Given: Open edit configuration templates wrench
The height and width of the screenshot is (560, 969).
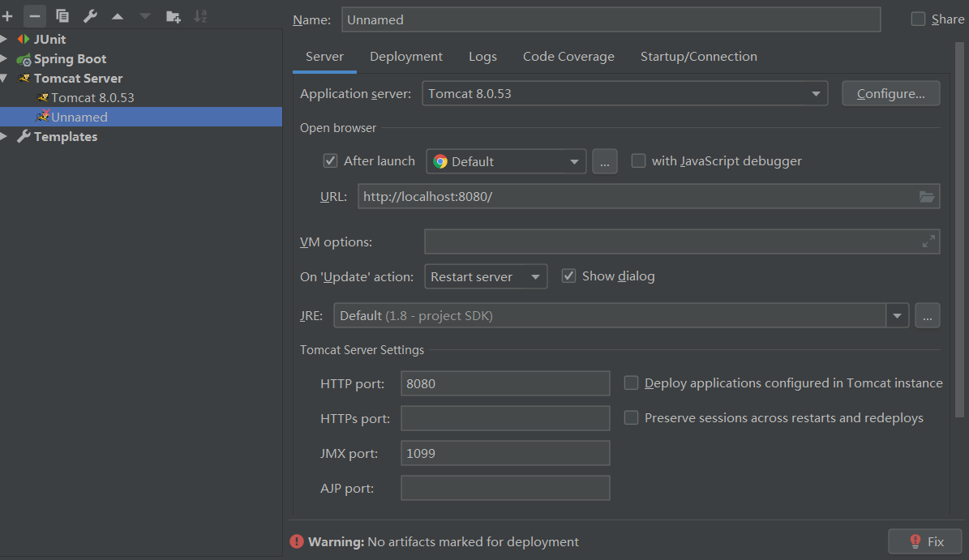Looking at the screenshot, I should point(90,15).
